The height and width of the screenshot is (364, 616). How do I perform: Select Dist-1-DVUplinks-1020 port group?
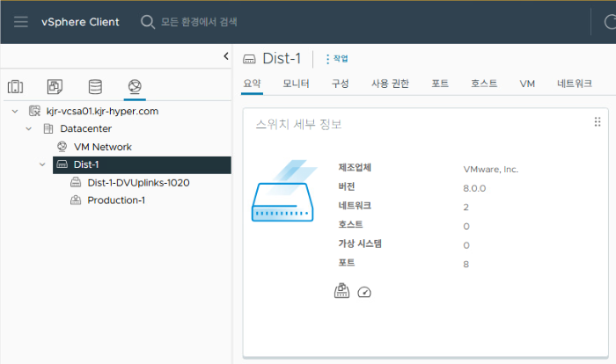(x=138, y=183)
